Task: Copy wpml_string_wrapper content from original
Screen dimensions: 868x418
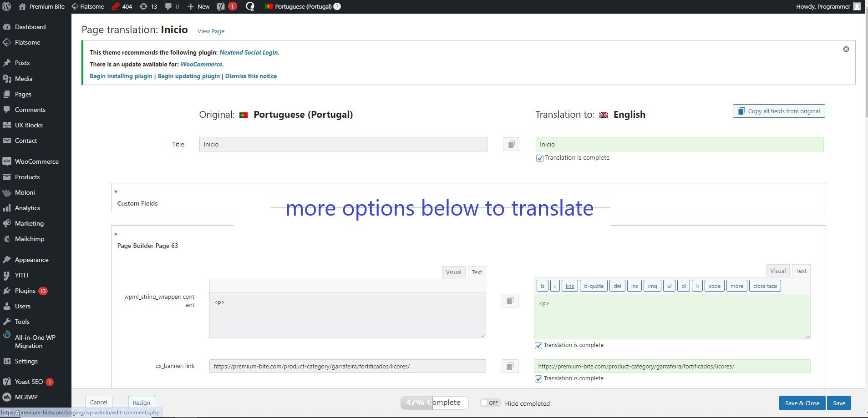Action: point(510,301)
